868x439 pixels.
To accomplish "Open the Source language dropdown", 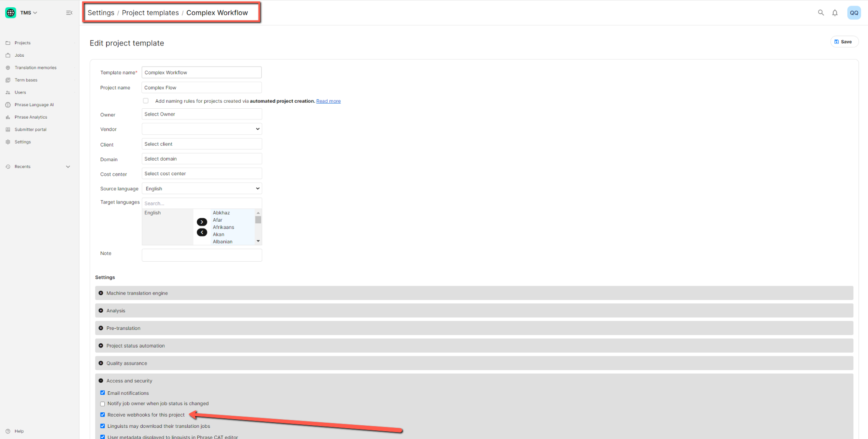I will pos(202,189).
